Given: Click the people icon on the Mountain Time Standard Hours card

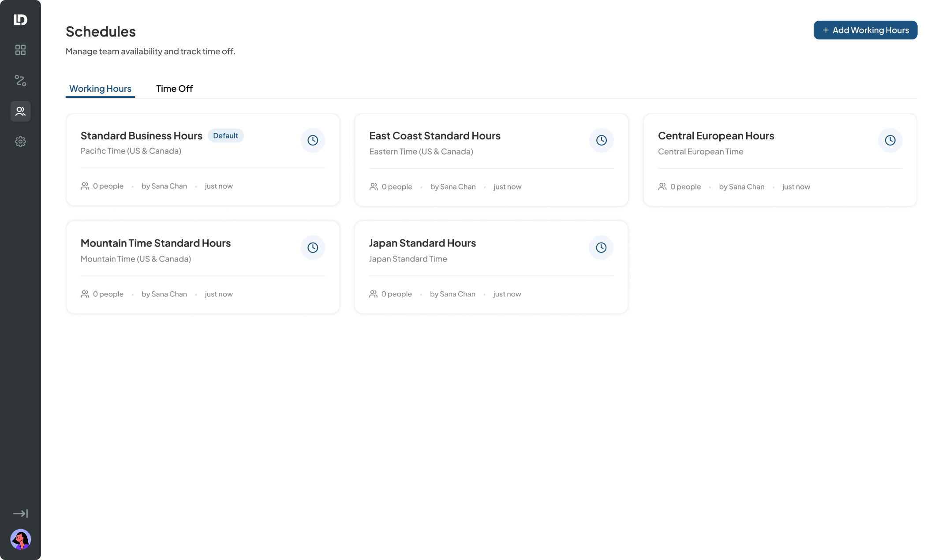Looking at the screenshot, I should point(85,294).
